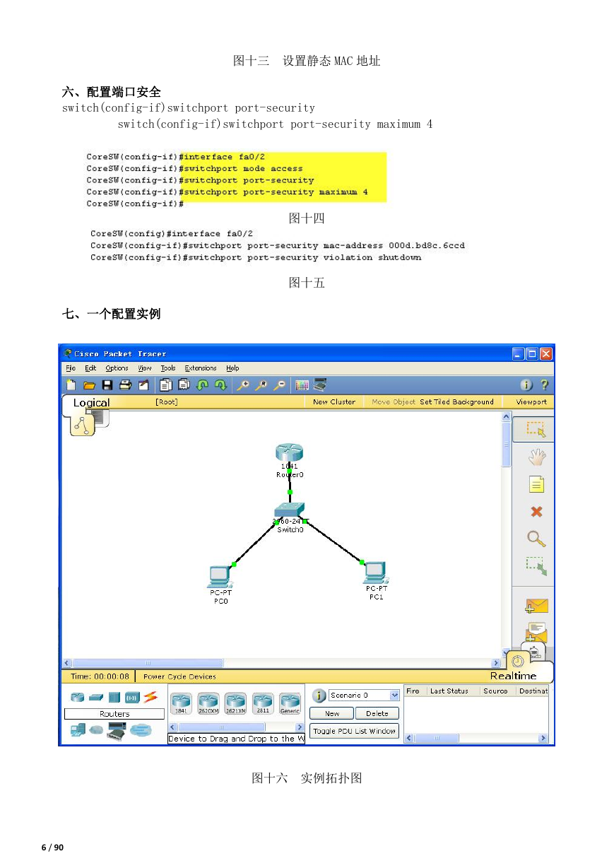Viewport: 614px width, 868px height.
Task: Select the Custom Made Devices icon
Action: click(x=116, y=731)
